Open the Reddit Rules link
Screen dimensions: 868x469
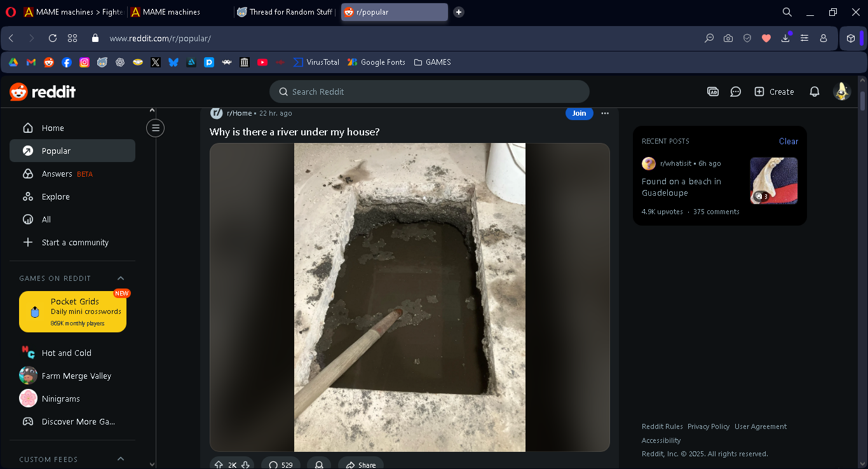pos(662,426)
